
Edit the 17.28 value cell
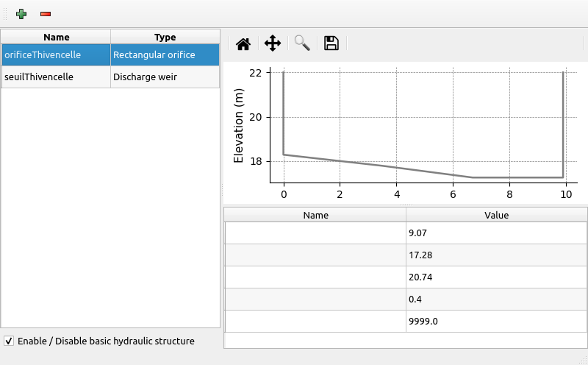click(x=496, y=255)
